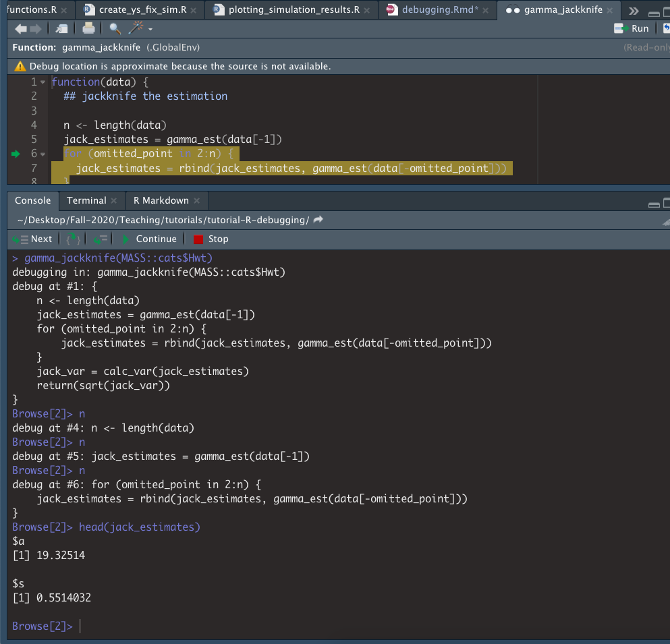Select the Console tab

tap(32, 200)
